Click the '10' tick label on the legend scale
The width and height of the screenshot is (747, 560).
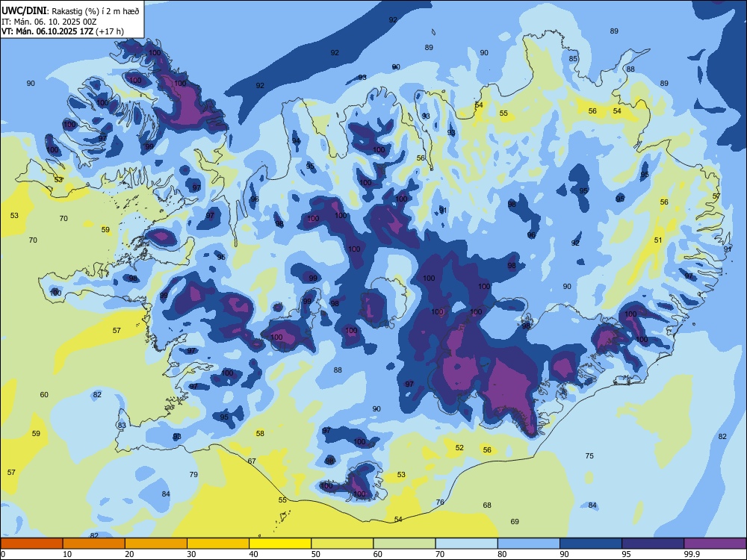pos(67,554)
